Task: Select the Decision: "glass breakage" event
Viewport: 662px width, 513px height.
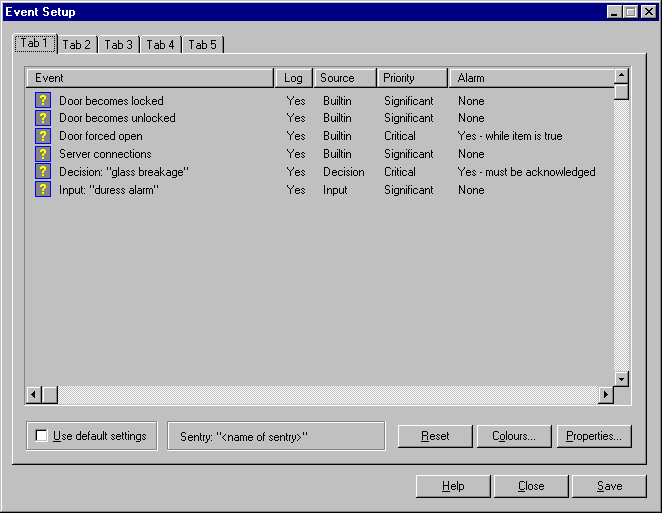Action: pyautogui.click(x=124, y=172)
